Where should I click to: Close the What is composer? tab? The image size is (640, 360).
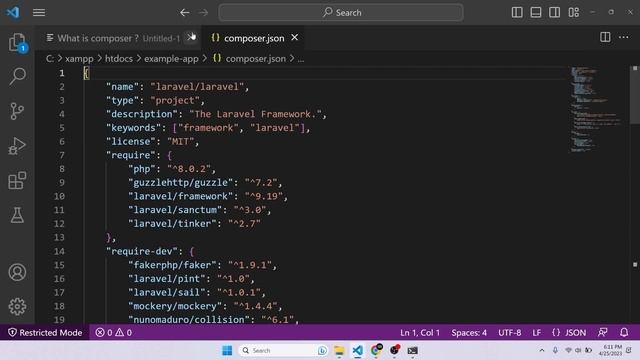191,38
